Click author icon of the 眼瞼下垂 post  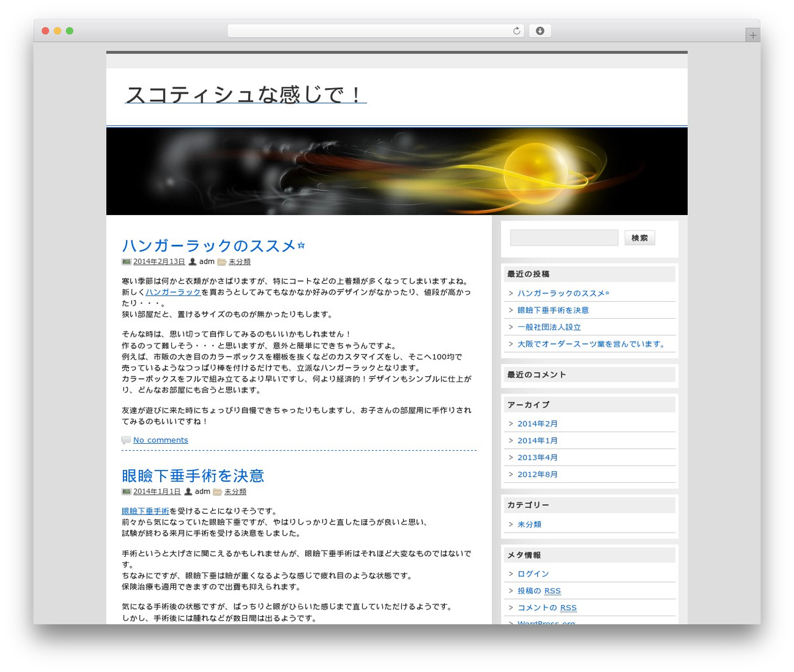[x=188, y=492]
